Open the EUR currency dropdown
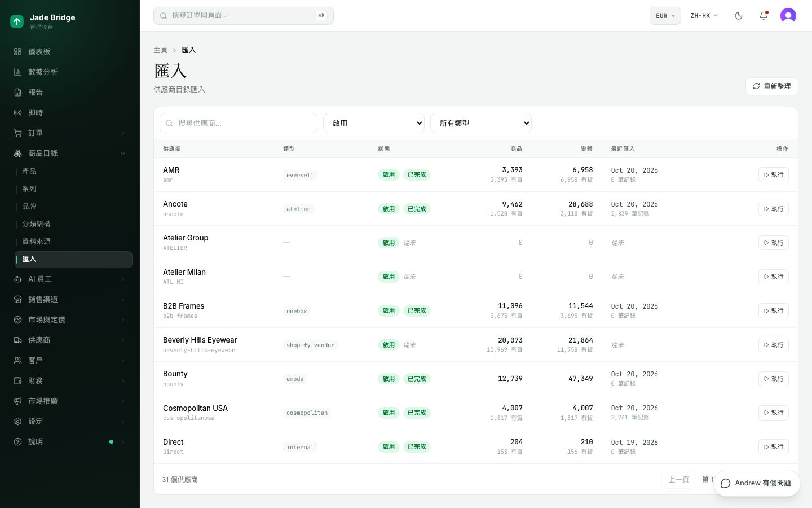Image resolution: width=812 pixels, height=508 pixels. [665, 16]
